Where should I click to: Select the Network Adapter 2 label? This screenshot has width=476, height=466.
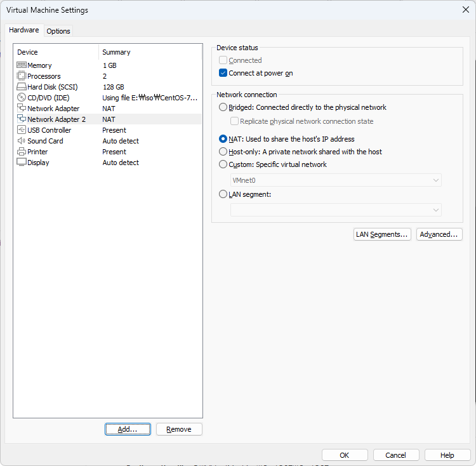(x=56, y=119)
